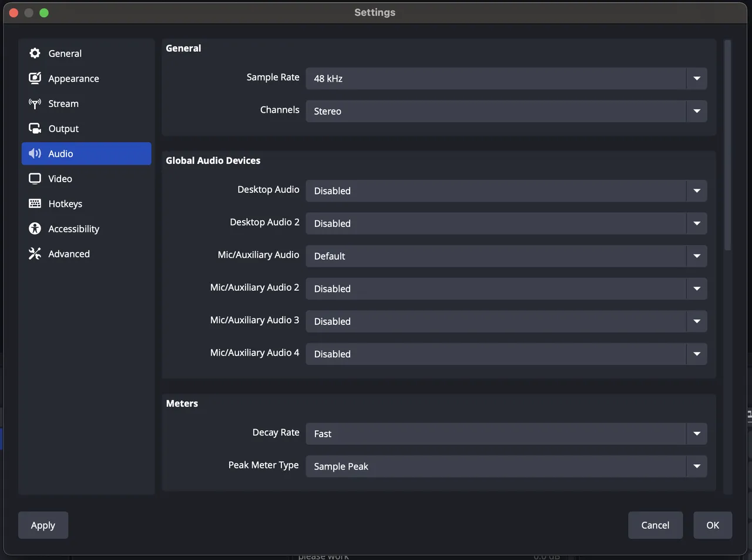752x560 pixels.
Task: Open the Channels dropdown showing Stereo
Action: click(x=506, y=111)
